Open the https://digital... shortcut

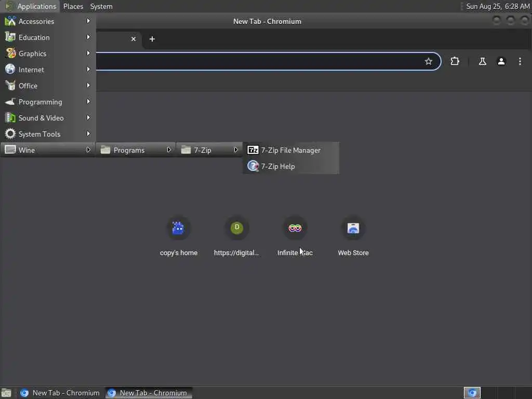[236, 236]
